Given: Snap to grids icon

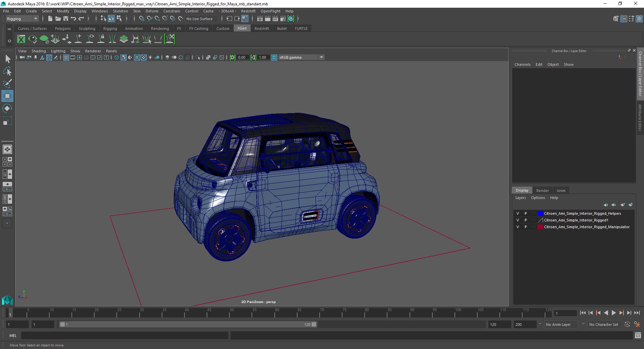Looking at the screenshot, I should point(142,19).
